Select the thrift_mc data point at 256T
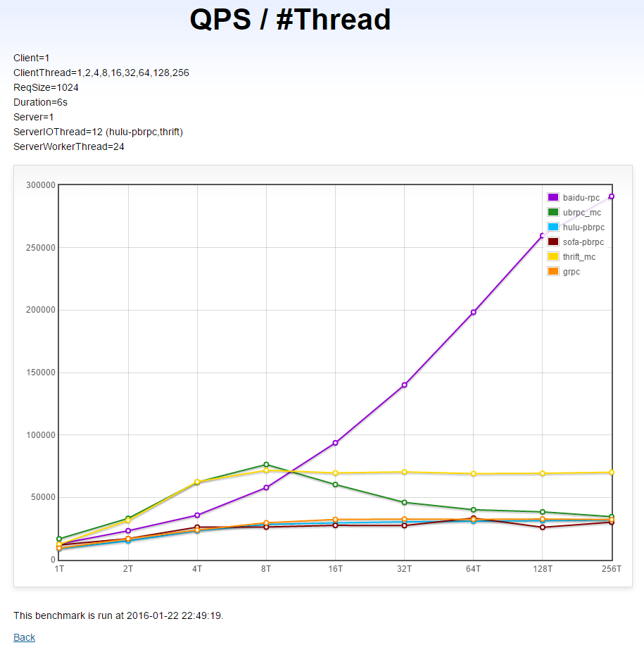Image resolution: width=644 pixels, height=657 pixels. click(x=612, y=473)
